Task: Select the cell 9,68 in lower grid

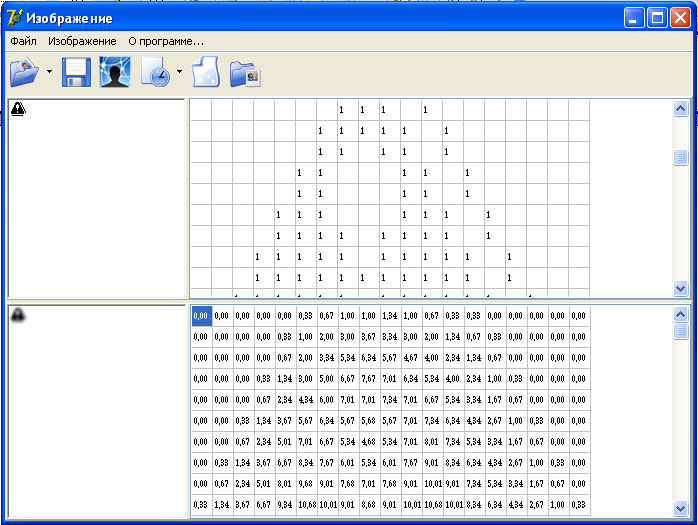Action: click(x=307, y=484)
